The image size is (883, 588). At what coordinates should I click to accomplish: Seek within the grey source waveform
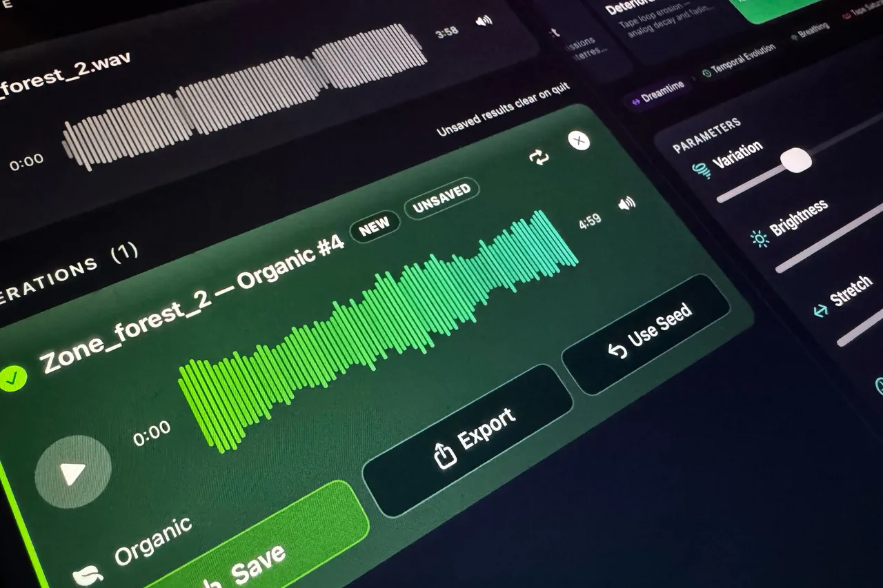click(244, 97)
